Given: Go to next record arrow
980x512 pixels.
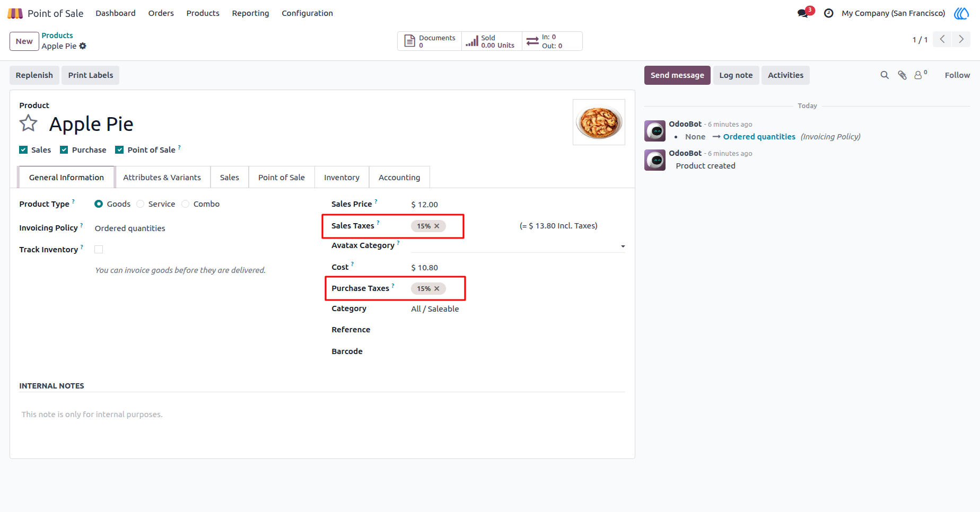Looking at the screenshot, I should pyautogui.click(x=961, y=39).
